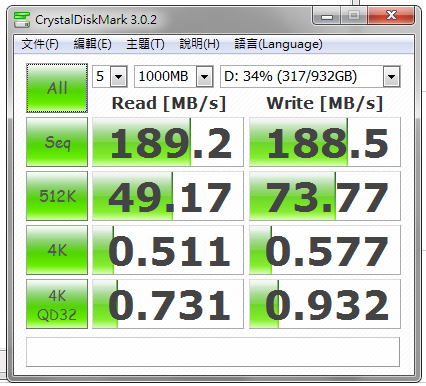Screen dimensions: 426x386
Task: Click the 512K write result 73.77
Action: pyautogui.click(x=325, y=196)
